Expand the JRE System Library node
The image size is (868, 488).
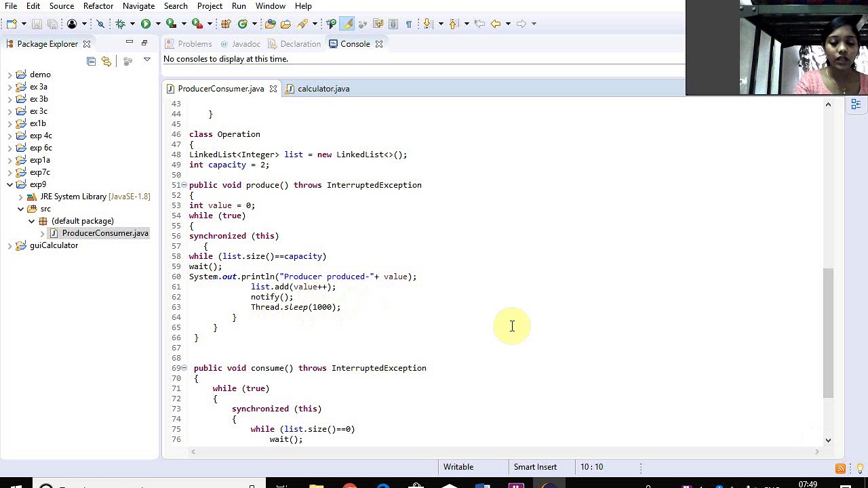(x=20, y=197)
